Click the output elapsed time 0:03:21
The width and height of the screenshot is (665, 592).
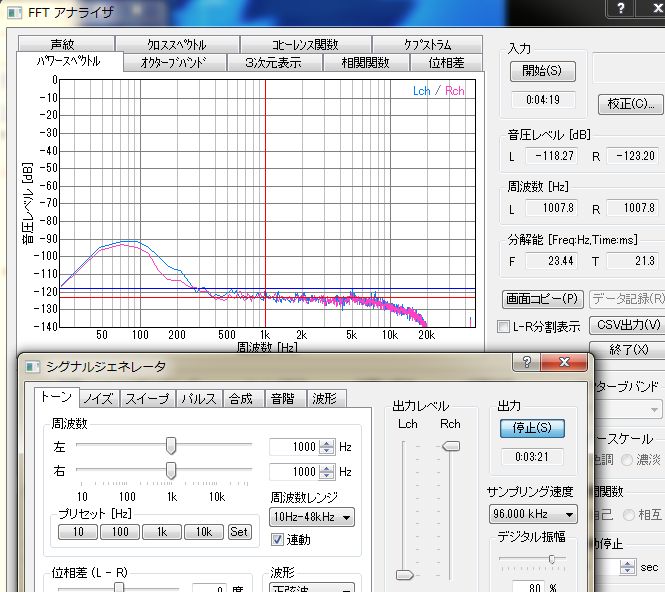(532, 457)
